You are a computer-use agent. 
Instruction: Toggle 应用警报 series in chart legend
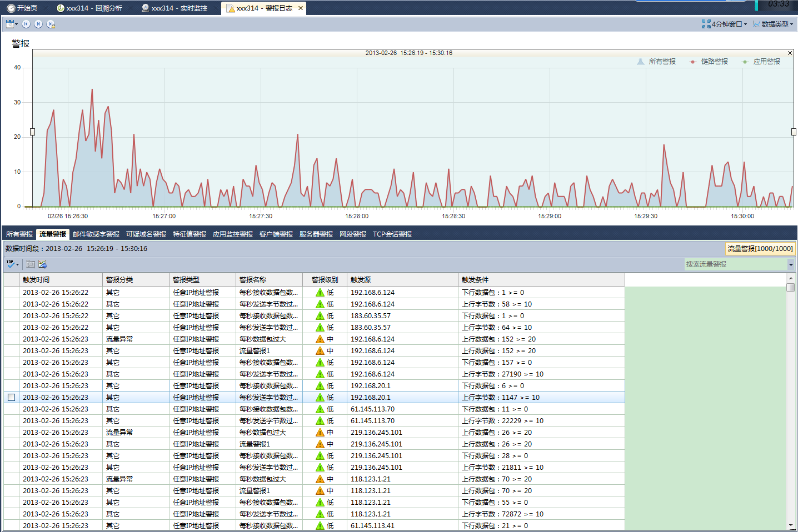(x=761, y=62)
